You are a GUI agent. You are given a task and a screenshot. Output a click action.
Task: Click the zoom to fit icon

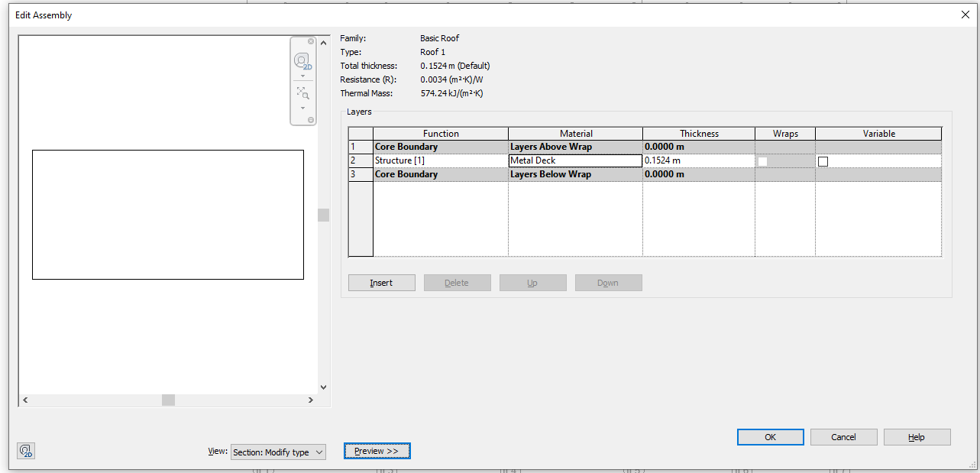tap(302, 93)
